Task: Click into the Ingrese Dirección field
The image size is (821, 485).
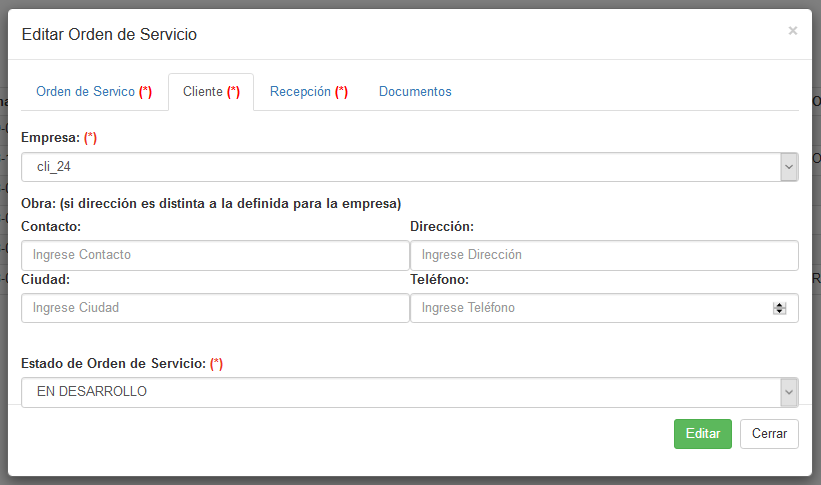Action: pyautogui.click(x=604, y=255)
